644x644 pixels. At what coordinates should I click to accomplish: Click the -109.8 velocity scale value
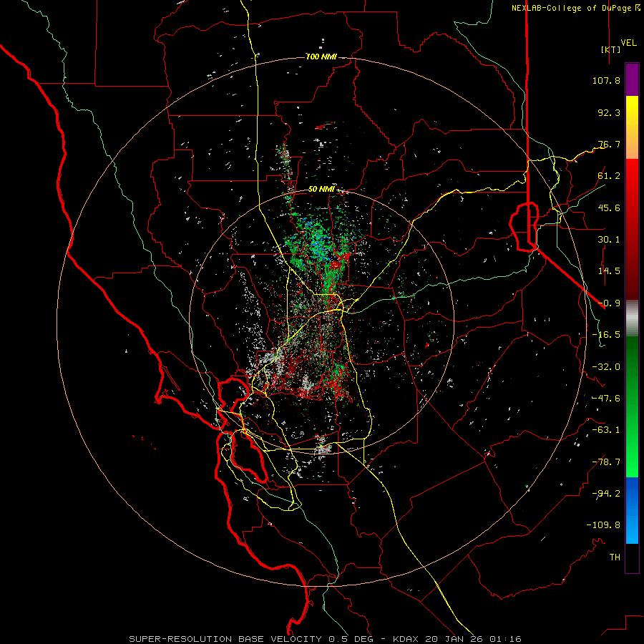tap(603, 525)
